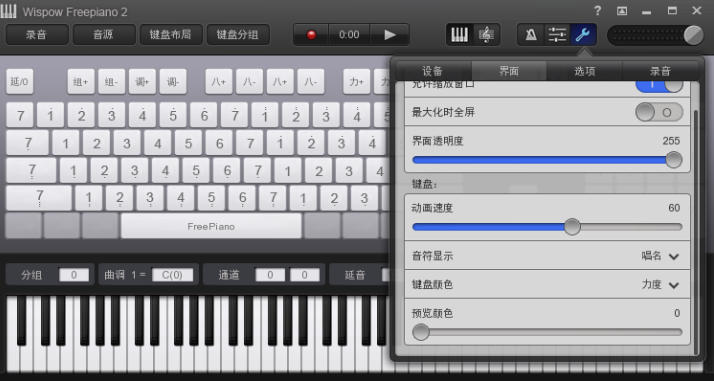Click the piano app icon in title bar

coord(9,11)
